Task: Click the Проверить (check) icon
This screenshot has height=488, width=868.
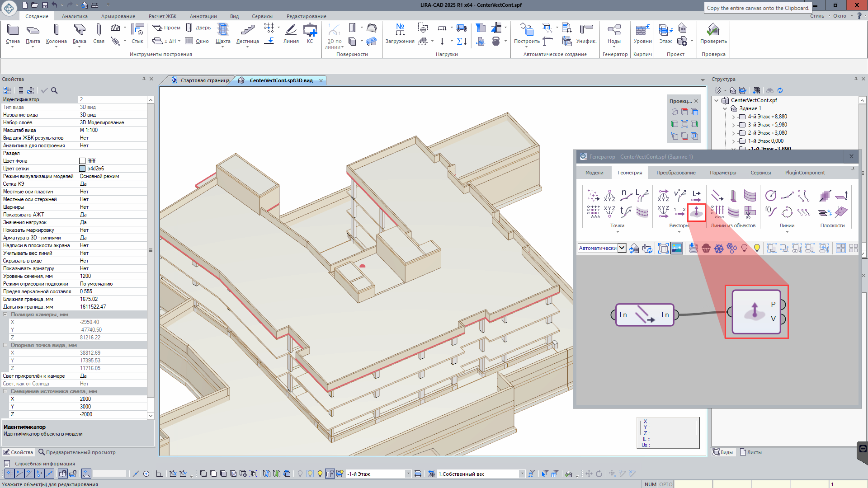Action: [x=713, y=31]
